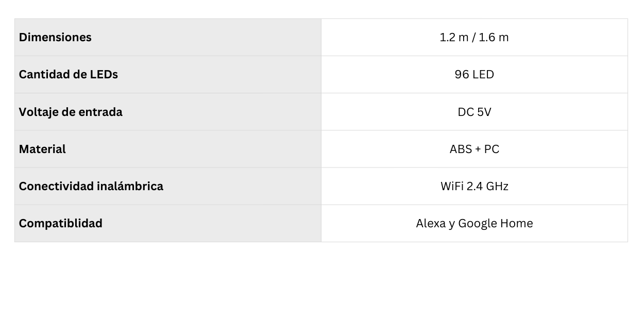Click the word Alexa in compatibility value

(431, 223)
